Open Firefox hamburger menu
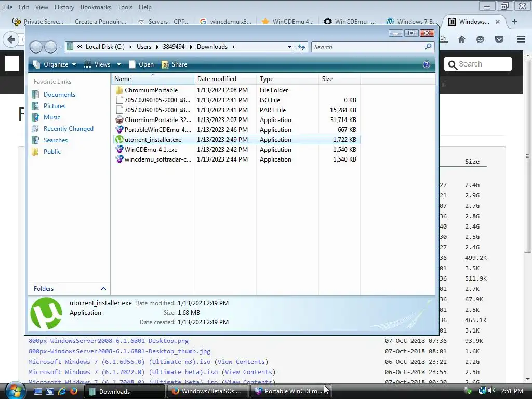The width and height of the screenshot is (532, 399). coord(521,39)
